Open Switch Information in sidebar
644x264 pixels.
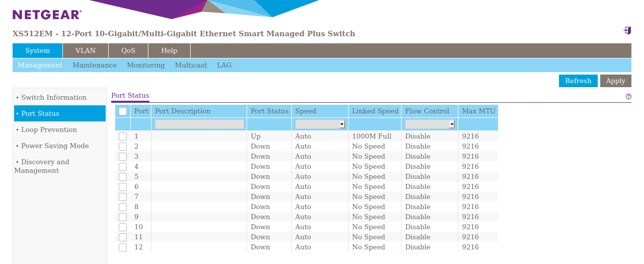coord(54,97)
